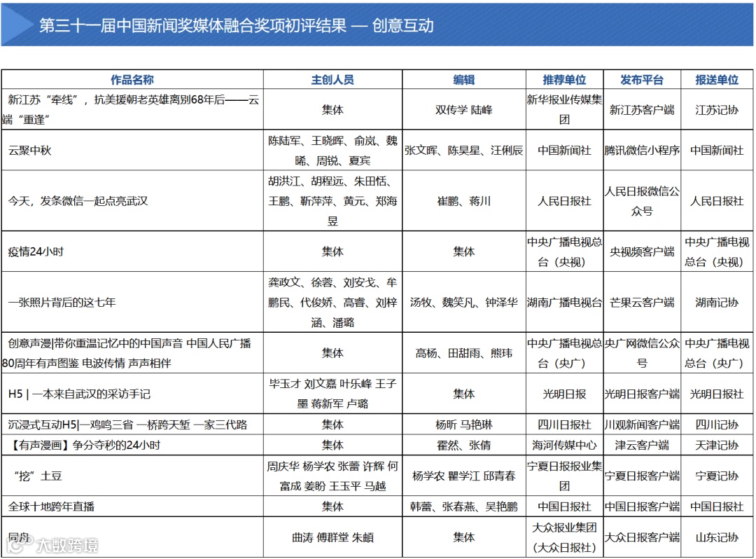
Task: Click editor cell 杨昕 马艳琳
Action: coord(464,425)
